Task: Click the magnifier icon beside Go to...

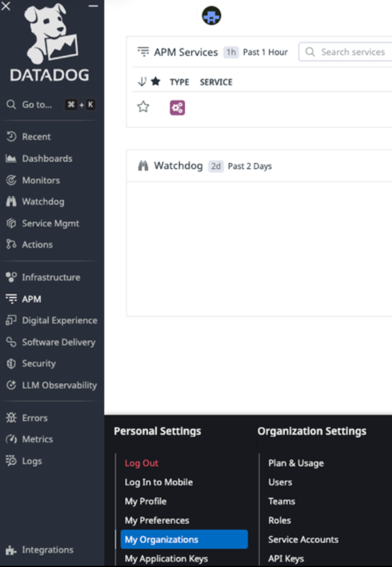Action: [11, 104]
